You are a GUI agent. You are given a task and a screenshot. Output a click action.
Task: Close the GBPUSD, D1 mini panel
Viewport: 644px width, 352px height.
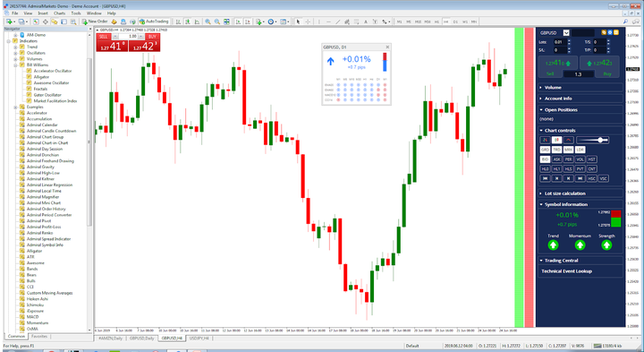pos(387,47)
